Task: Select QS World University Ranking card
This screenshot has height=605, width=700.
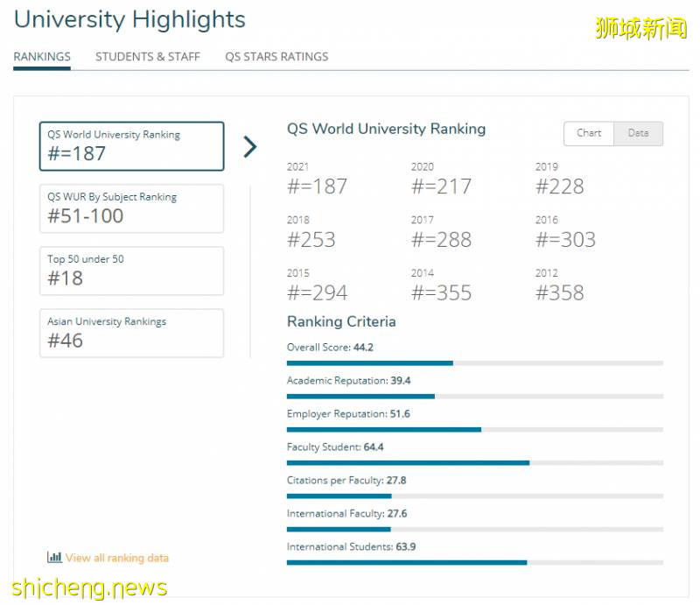Action: point(131,146)
